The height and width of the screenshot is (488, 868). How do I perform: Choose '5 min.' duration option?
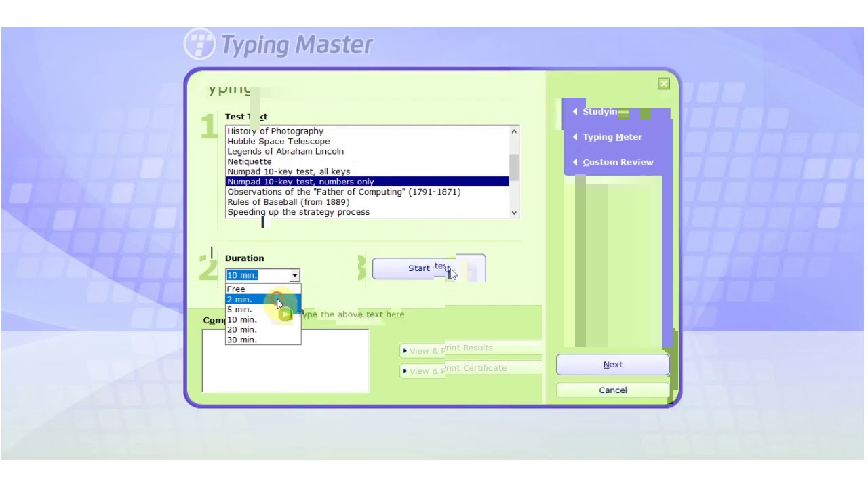click(263, 309)
